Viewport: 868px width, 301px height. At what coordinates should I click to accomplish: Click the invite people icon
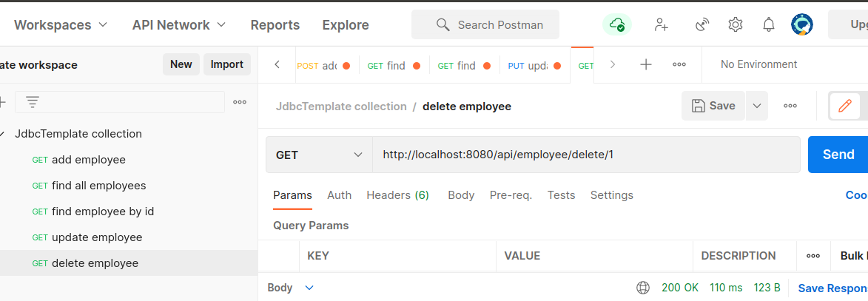(661, 25)
